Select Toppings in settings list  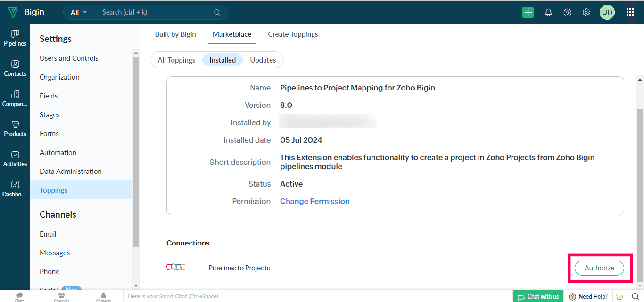click(x=81, y=190)
